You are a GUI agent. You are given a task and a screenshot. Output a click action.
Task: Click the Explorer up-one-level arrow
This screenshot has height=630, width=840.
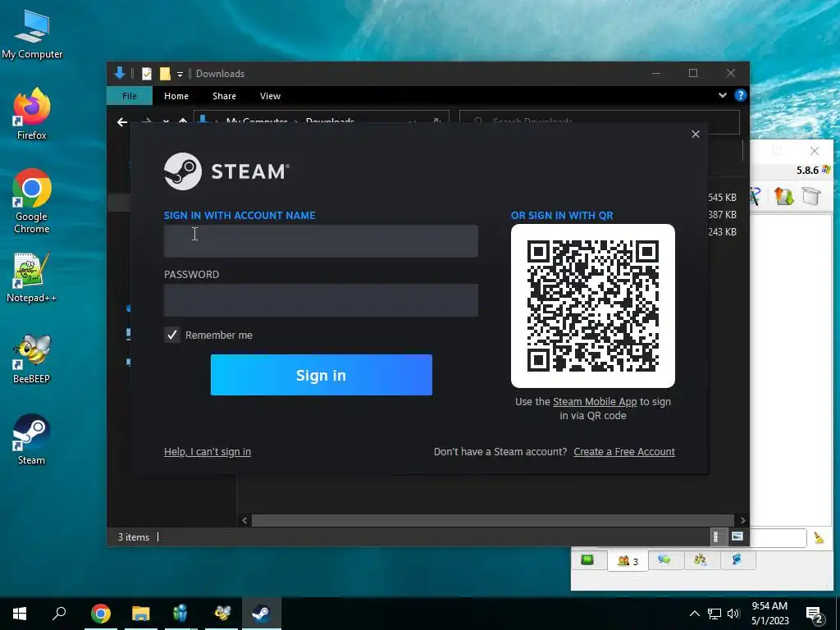tap(183, 121)
